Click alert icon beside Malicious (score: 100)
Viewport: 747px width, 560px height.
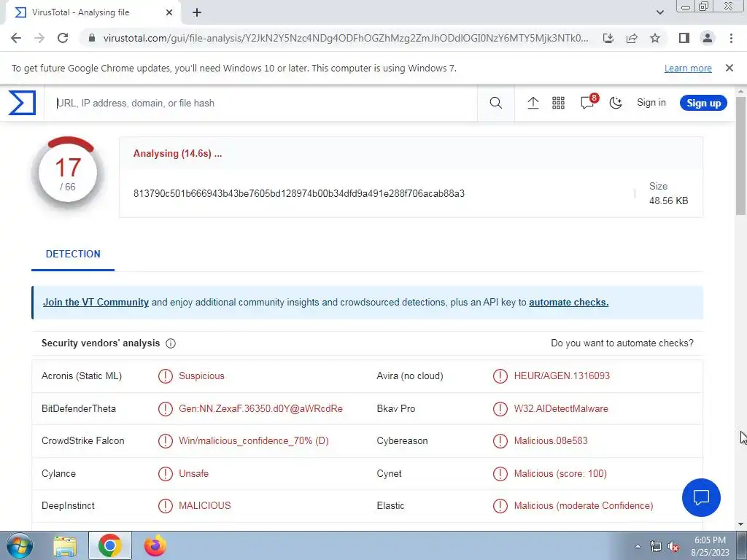tap(500, 474)
